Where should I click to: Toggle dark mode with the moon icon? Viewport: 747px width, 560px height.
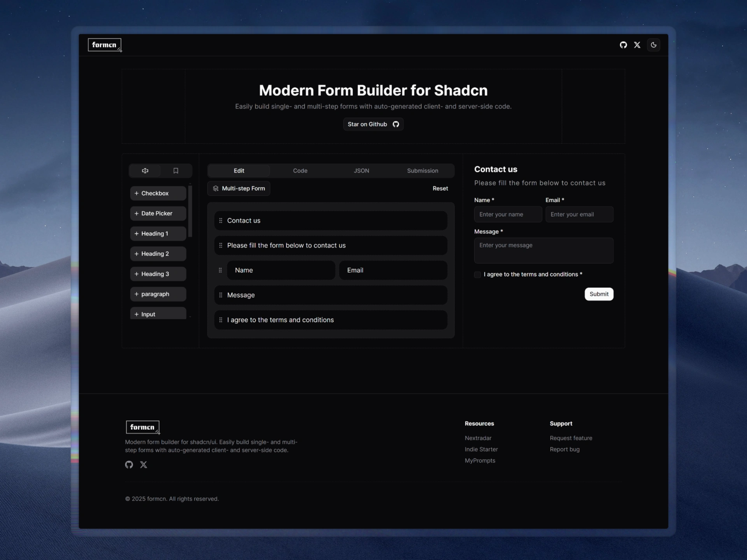point(654,45)
